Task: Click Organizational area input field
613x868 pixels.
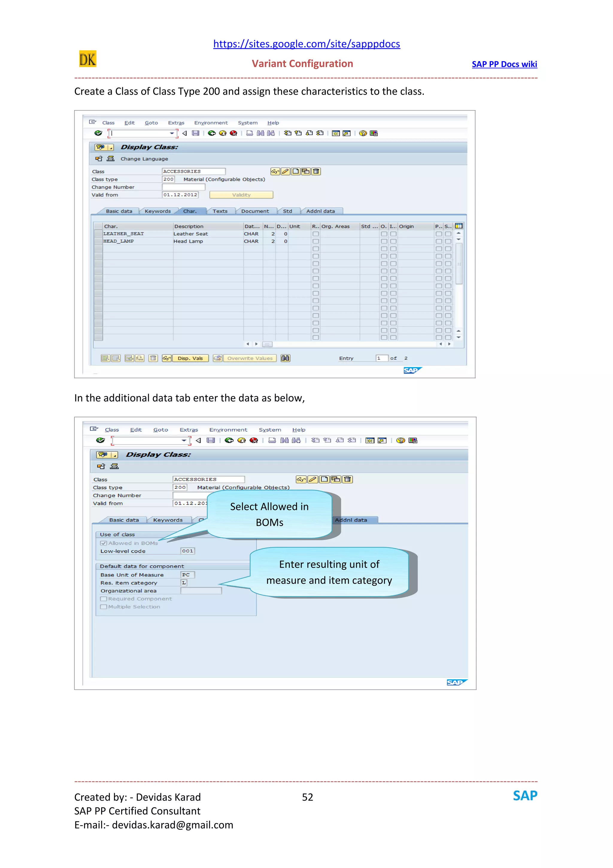Action: tap(201, 591)
